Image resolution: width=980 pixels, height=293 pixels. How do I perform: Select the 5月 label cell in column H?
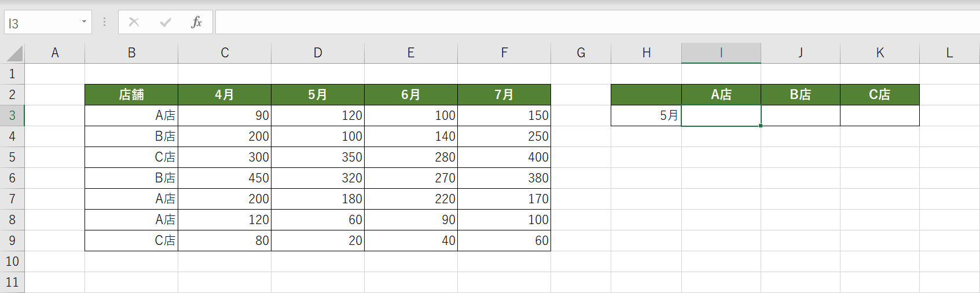[x=647, y=116]
